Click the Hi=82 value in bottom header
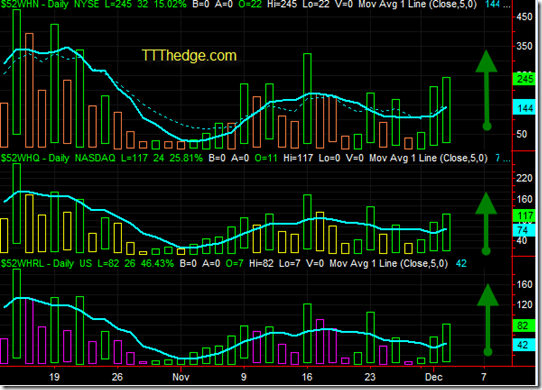The image size is (542, 390). click(x=261, y=263)
